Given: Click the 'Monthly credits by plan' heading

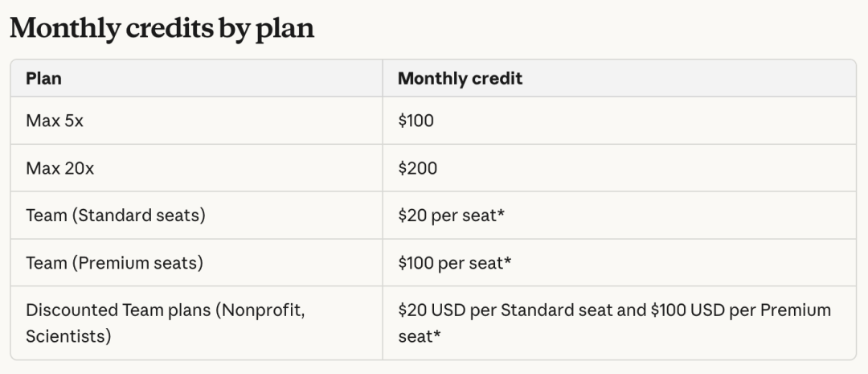Looking at the screenshot, I should pos(162,28).
